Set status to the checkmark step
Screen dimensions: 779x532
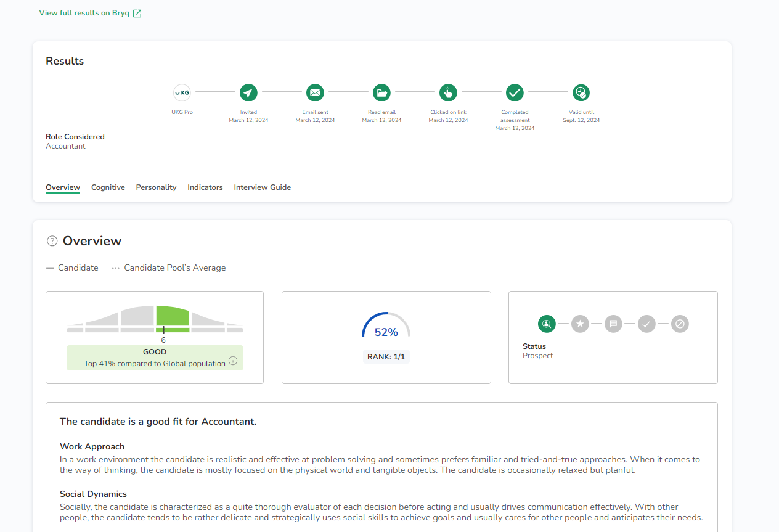tap(646, 324)
